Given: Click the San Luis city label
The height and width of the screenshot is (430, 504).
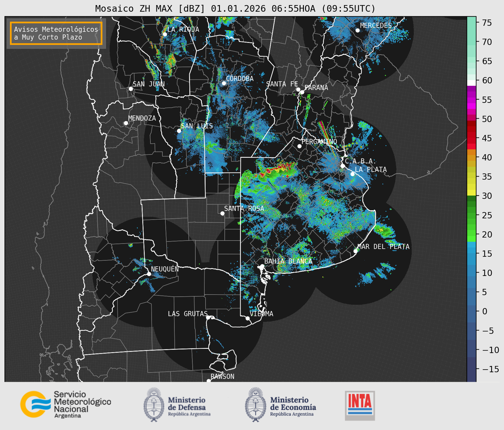Looking at the screenshot, I should (x=197, y=126).
